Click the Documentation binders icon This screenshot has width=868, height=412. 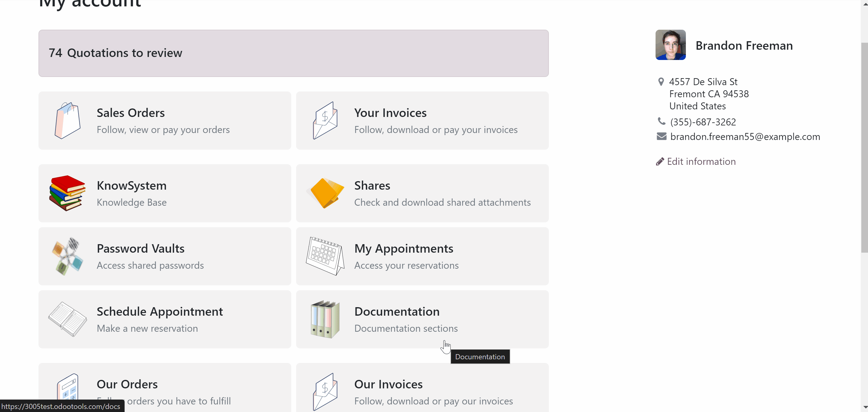(x=325, y=319)
